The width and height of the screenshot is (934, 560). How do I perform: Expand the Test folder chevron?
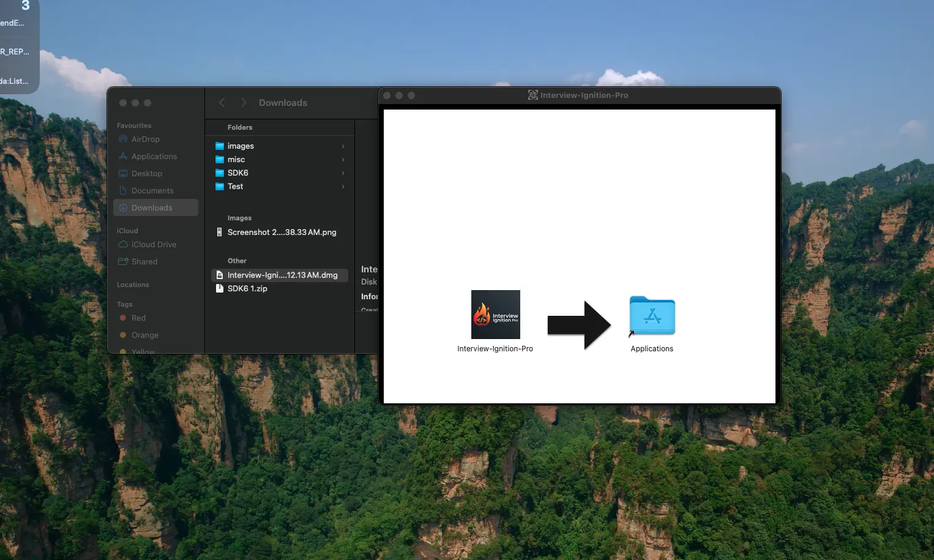tap(343, 187)
